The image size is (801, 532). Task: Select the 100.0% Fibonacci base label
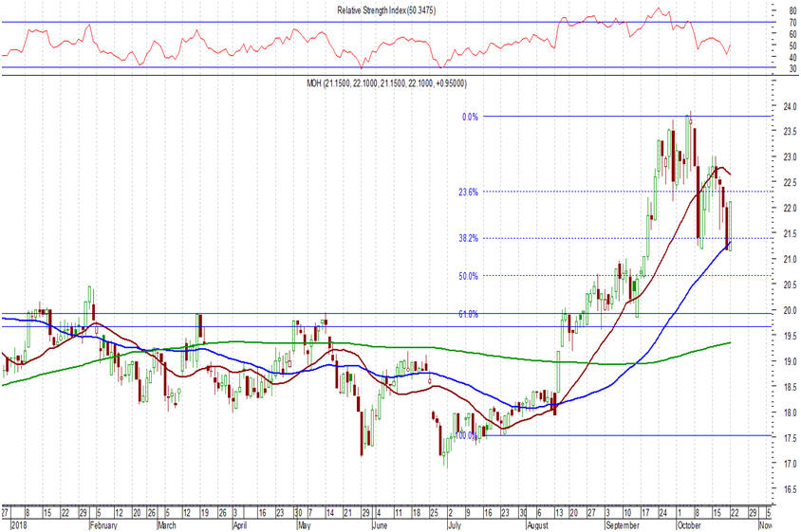click(x=465, y=436)
